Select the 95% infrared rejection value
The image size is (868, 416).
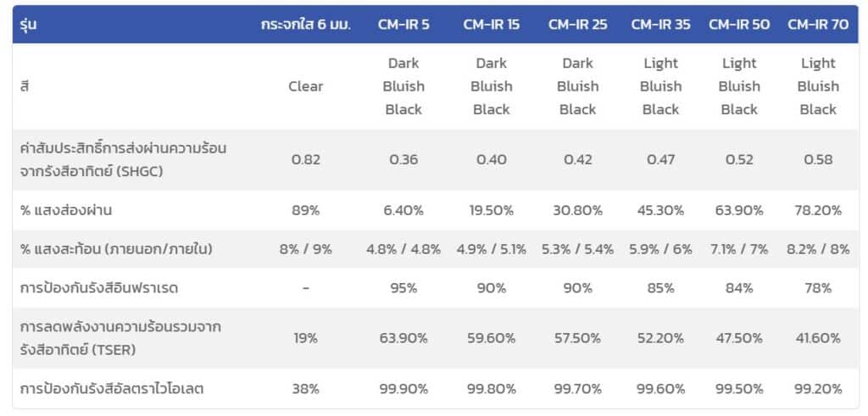tap(403, 288)
